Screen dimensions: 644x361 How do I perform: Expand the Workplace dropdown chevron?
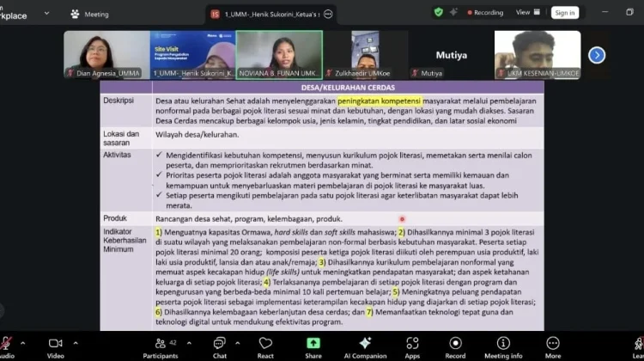coord(47,13)
